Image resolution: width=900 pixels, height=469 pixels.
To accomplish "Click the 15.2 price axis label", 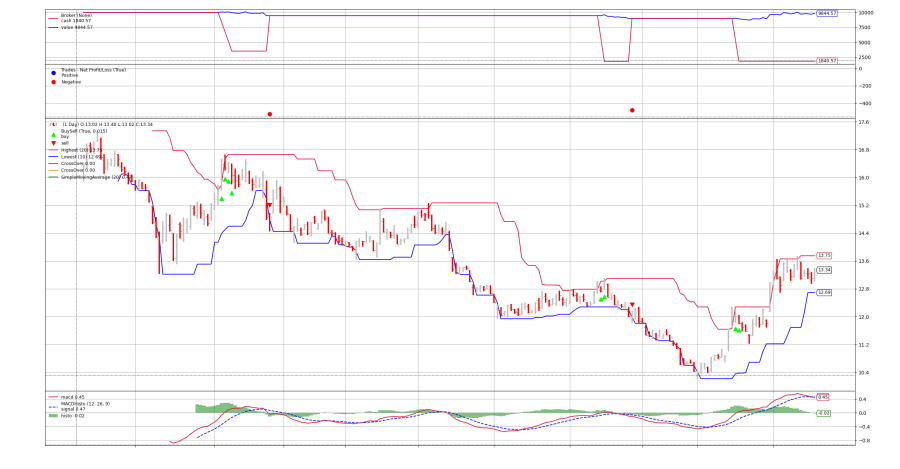I will point(863,206).
